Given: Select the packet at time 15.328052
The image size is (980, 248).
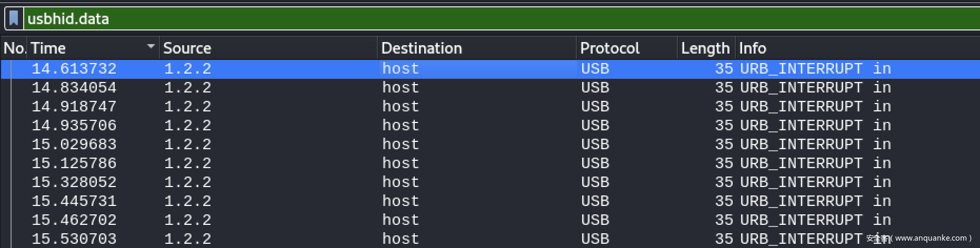Looking at the screenshot, I should (x=74, y=182).
